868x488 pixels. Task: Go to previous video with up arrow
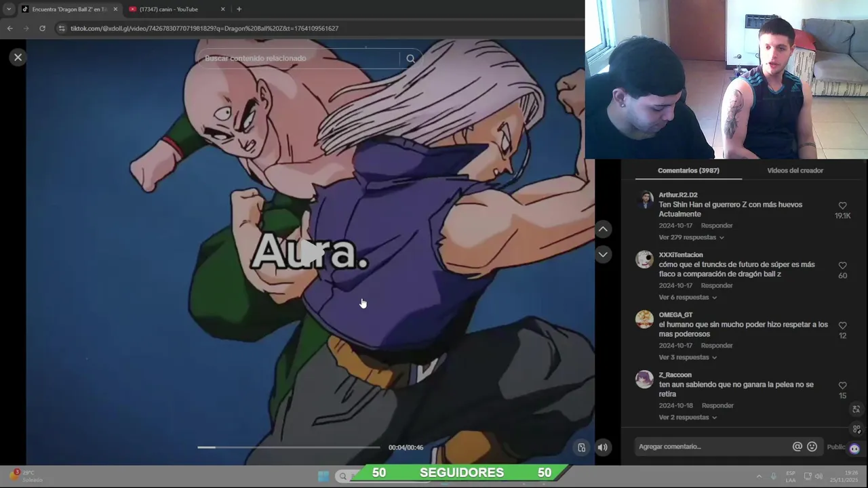click(x=603, y=229)
